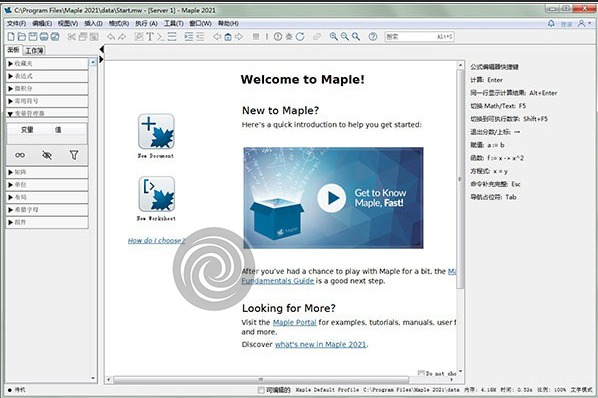The width and height of the screenshot is (598, 398).
Task: Open the Maple Portal link
Action: [x=294, y=323]
